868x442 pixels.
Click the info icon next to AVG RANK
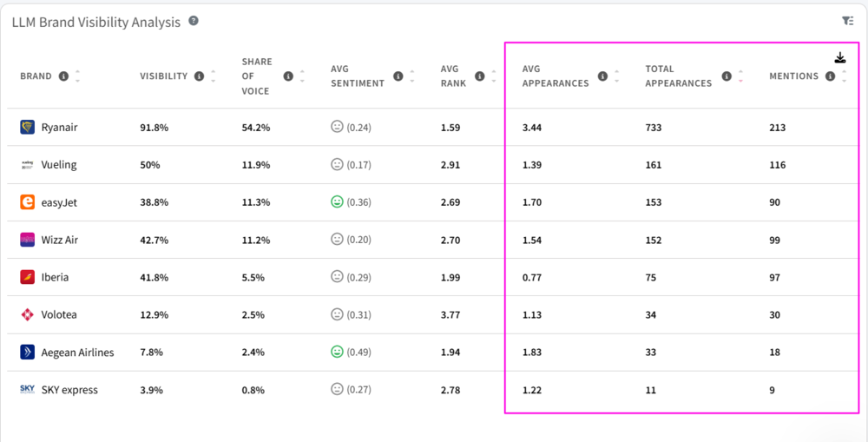pos(479,76)
